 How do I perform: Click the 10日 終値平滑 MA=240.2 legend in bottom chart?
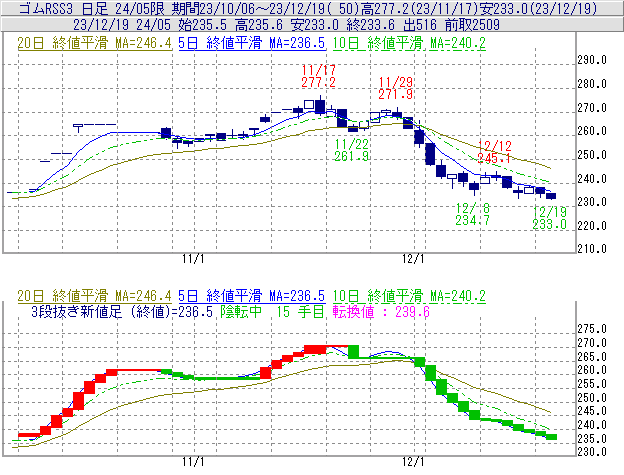pos(409,296)
